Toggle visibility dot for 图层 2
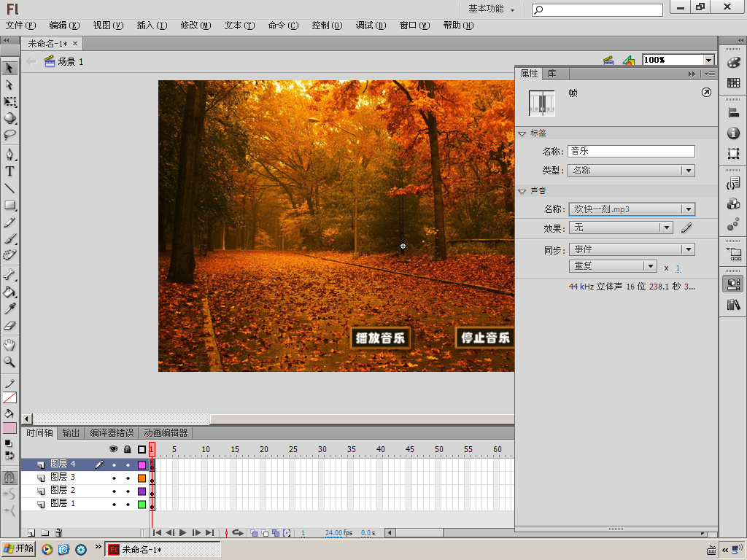Image resolution: width=747 pixels, height=560 pixels. click(114, 491)
